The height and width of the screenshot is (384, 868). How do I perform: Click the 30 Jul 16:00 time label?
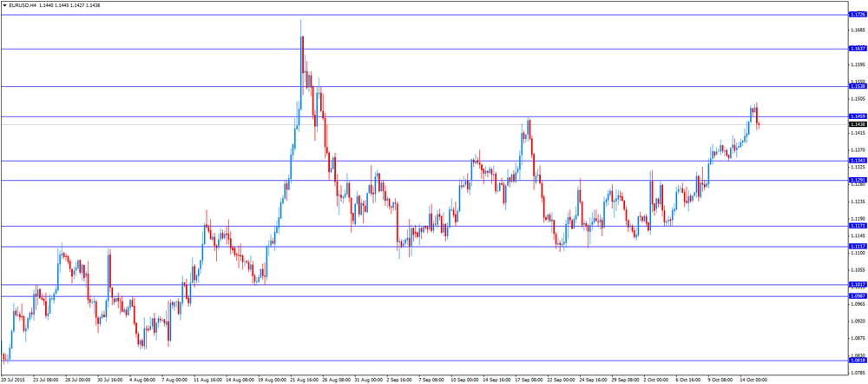(110, 381)
